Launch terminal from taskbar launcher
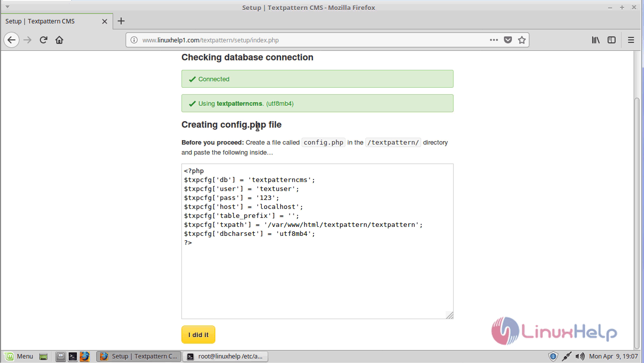644x363 pixels. pos(73,357)
